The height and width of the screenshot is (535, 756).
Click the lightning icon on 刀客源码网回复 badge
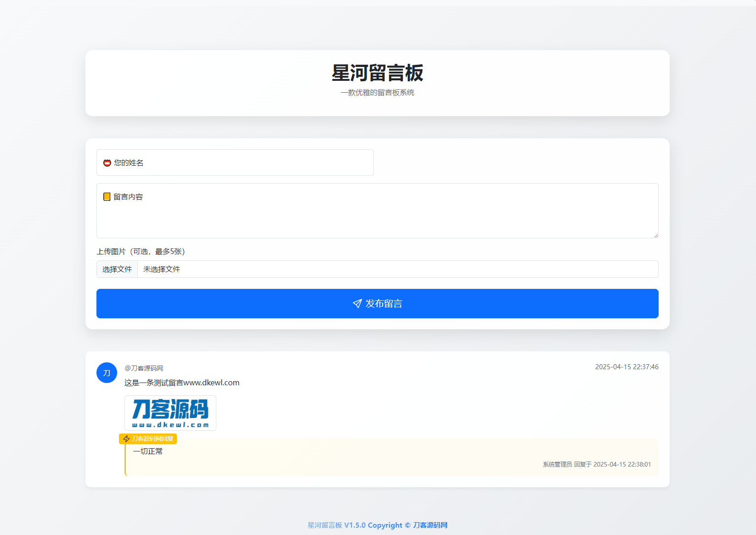126,439
